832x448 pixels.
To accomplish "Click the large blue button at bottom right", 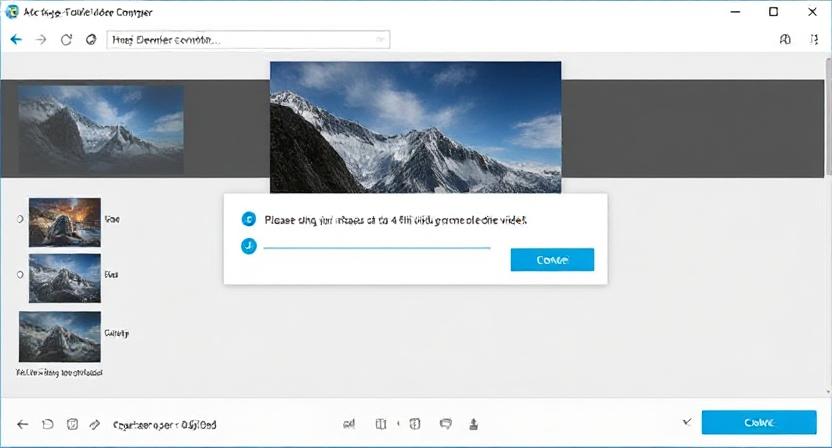I will (759, 422).
